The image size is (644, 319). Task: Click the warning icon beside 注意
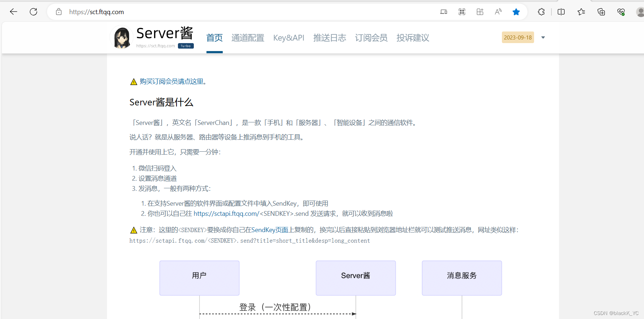133,230
